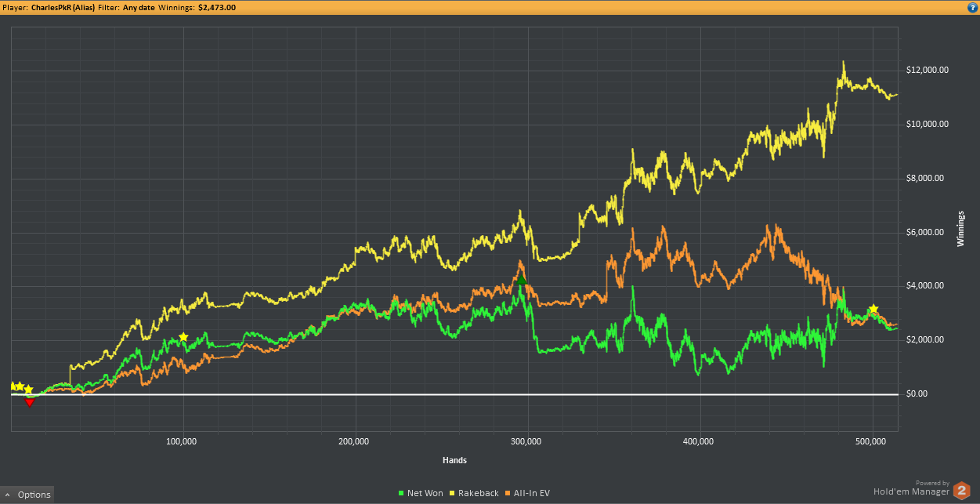Click the green Net Won color swatch
The height and width of the screenshot is (504, 980).
click(402, 493)
